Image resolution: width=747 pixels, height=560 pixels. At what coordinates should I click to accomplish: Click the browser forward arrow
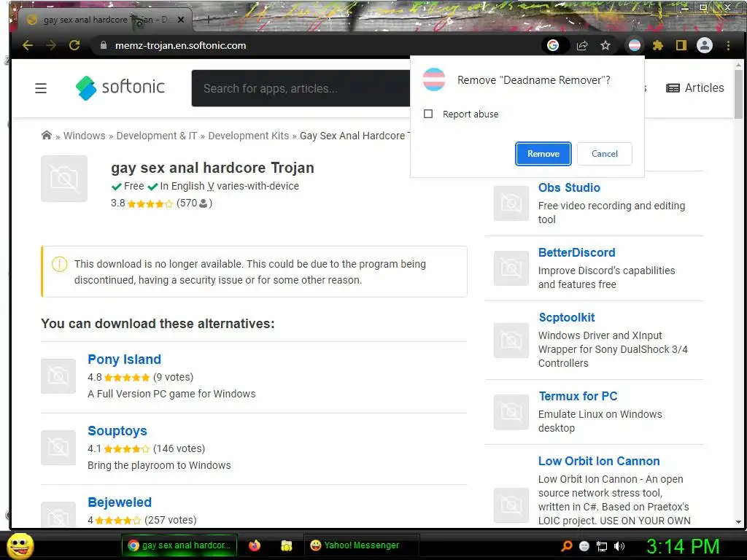tap(51, 46)
